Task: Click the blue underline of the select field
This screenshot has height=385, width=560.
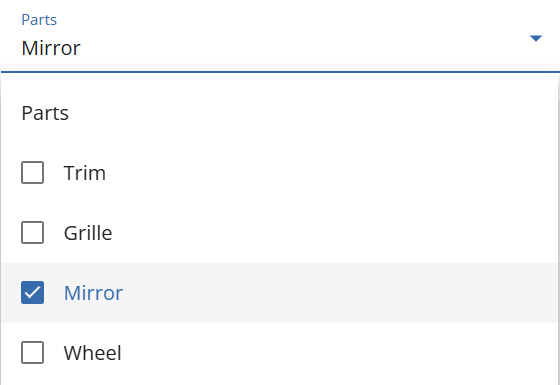Action: tap(280, 72)
